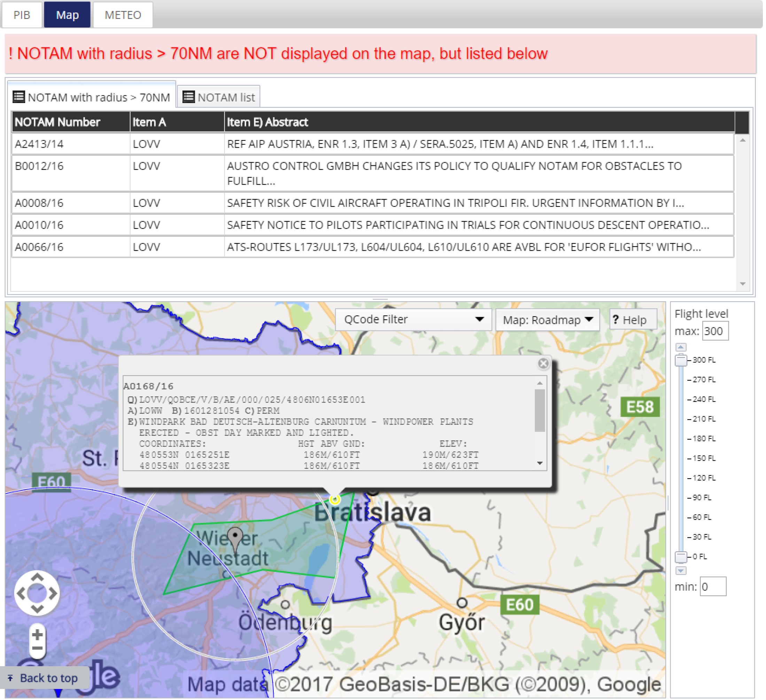Click the flight level increase arrow above slider
The height and width of the screenshot is (700, 766).
point(680,347)
